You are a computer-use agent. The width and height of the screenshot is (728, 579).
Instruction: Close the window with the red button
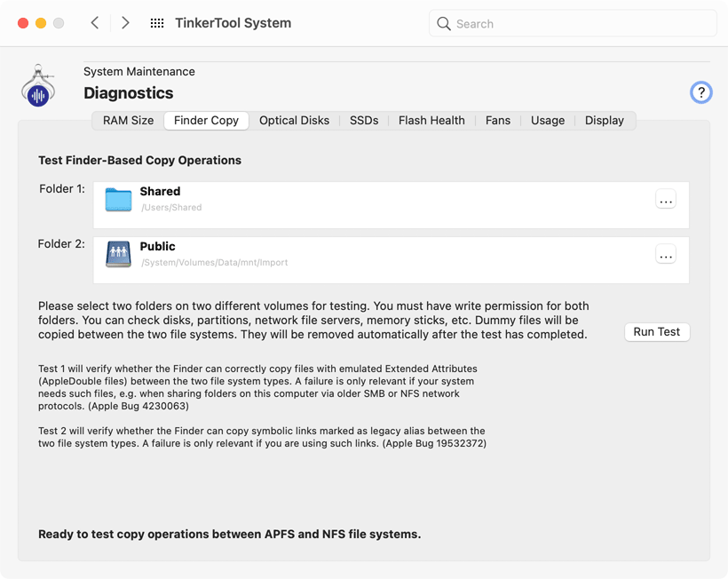[23, 23]
